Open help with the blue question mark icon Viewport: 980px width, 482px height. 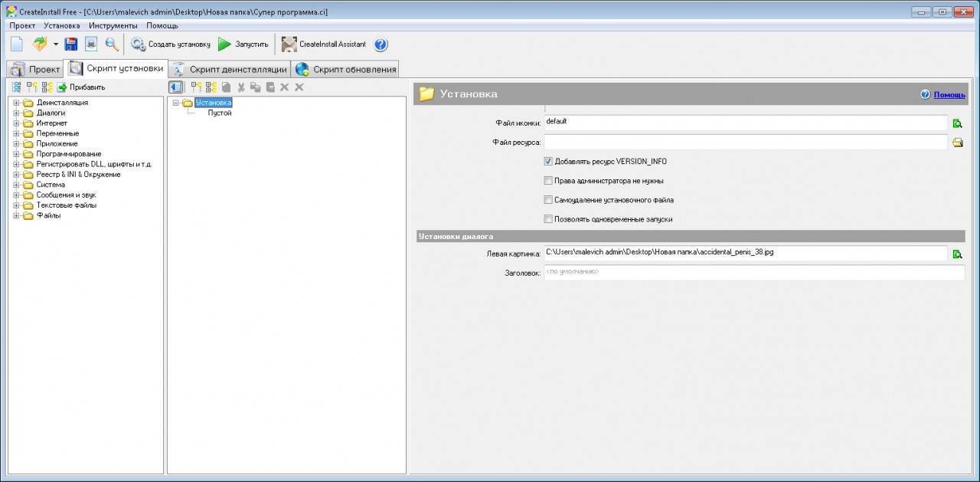pyautogui.click(x=381, y=44)
